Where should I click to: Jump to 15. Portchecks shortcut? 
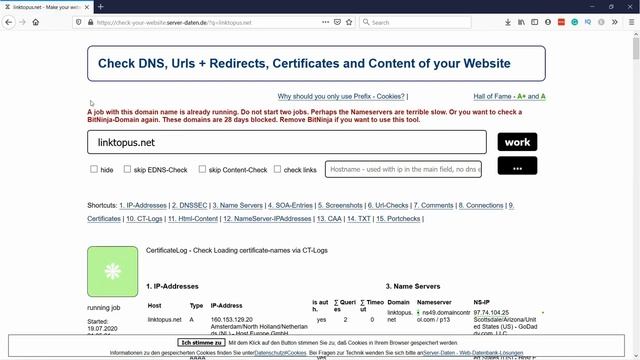[x=398, y=219]
